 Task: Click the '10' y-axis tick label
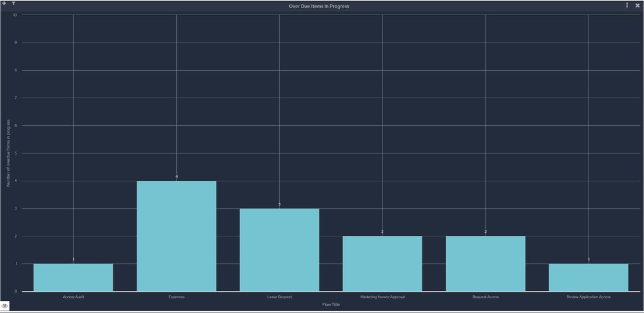[x=15, y=15]
